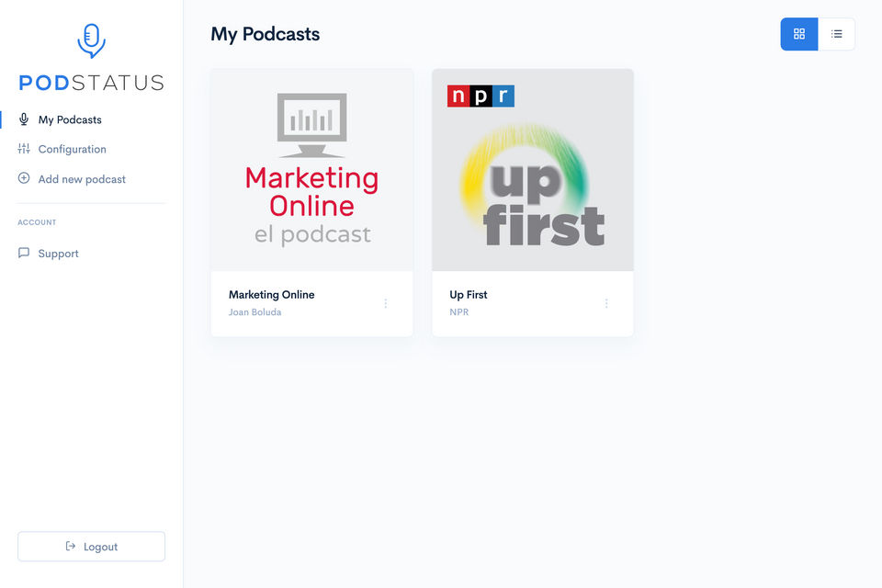Click the Logout button
This screenshot has width=882, height=588.
click(91, 547)
